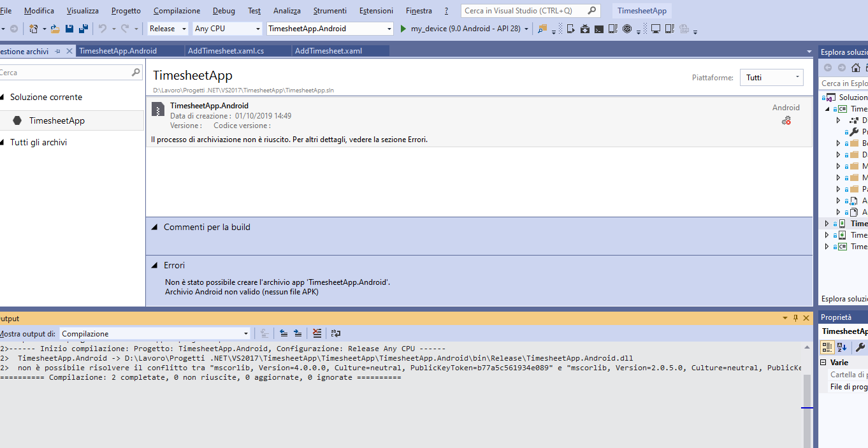The height and width of the screenshot is (448, 868).
Task: Click the archive error status icon
Action: click(x=786, y=120)
